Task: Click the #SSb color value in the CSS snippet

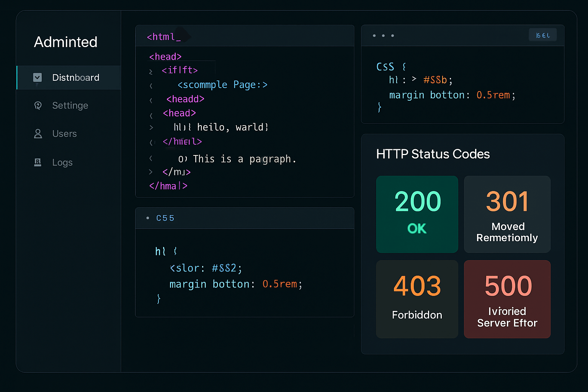Action: tap(435, 80)
